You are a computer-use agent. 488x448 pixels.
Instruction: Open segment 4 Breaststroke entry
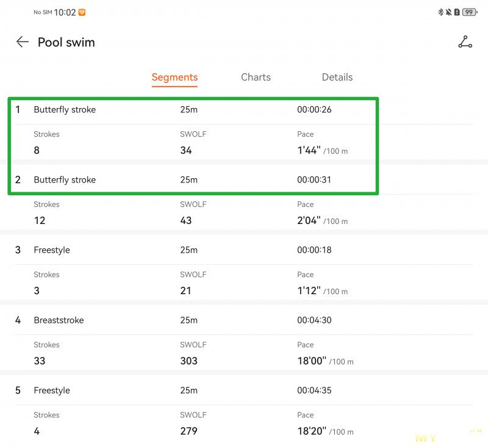[59, 320]
